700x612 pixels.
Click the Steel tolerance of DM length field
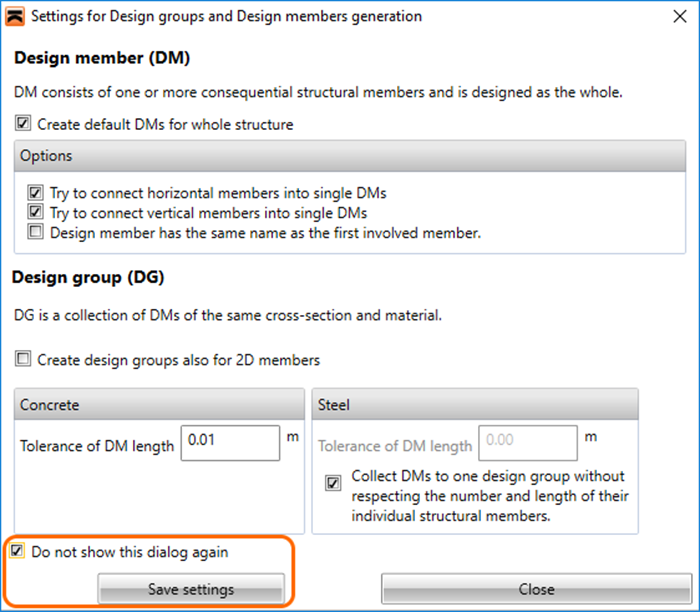click(x=527, y=442)
